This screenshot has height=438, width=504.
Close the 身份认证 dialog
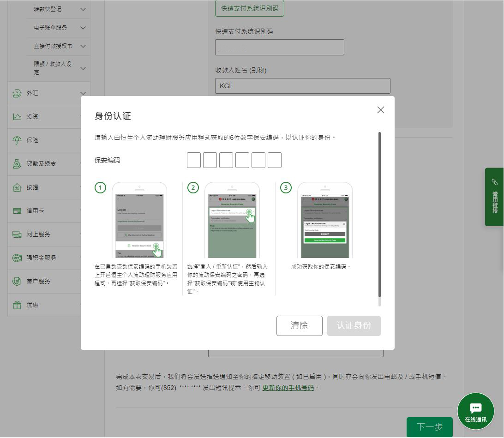[x=380, y=110]
